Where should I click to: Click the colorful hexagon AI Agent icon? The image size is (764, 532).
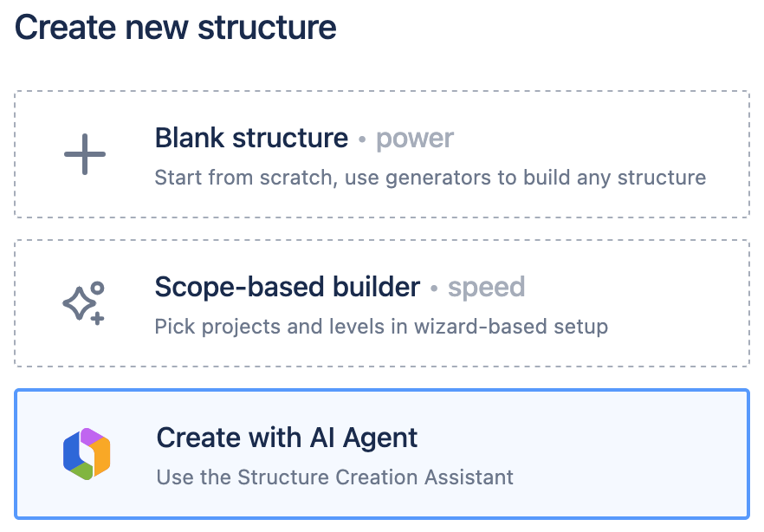coord(87,453)
